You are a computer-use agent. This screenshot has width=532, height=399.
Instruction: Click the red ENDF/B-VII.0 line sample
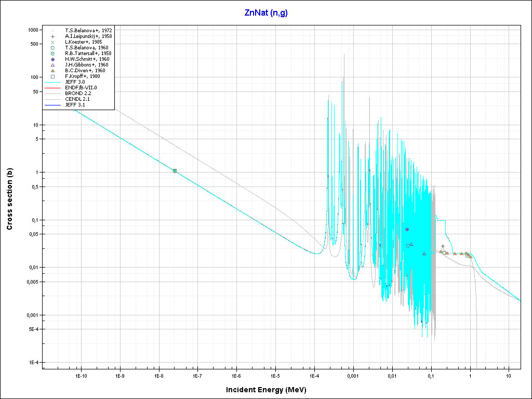[x=53, y=88]
